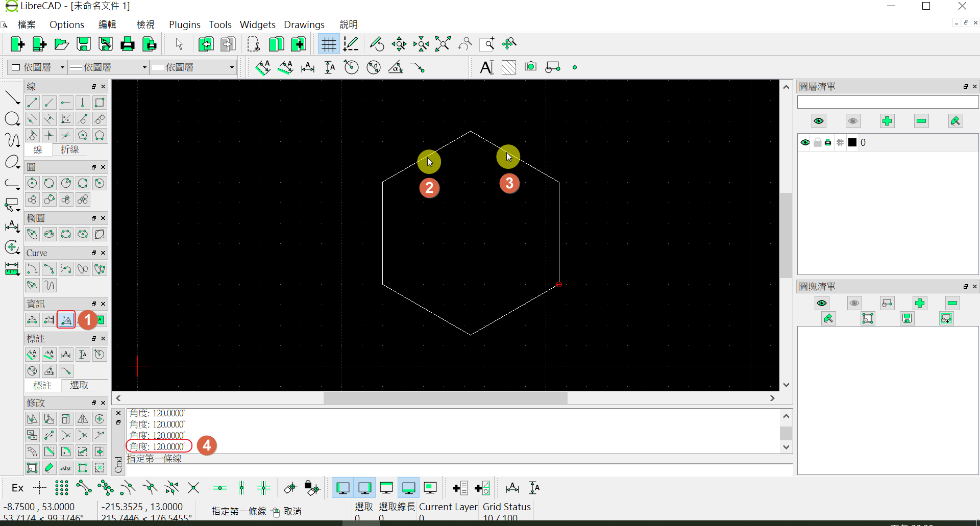Click layer 0 black color swatch
The image size is (980, 526).
[x=852, y=142]
